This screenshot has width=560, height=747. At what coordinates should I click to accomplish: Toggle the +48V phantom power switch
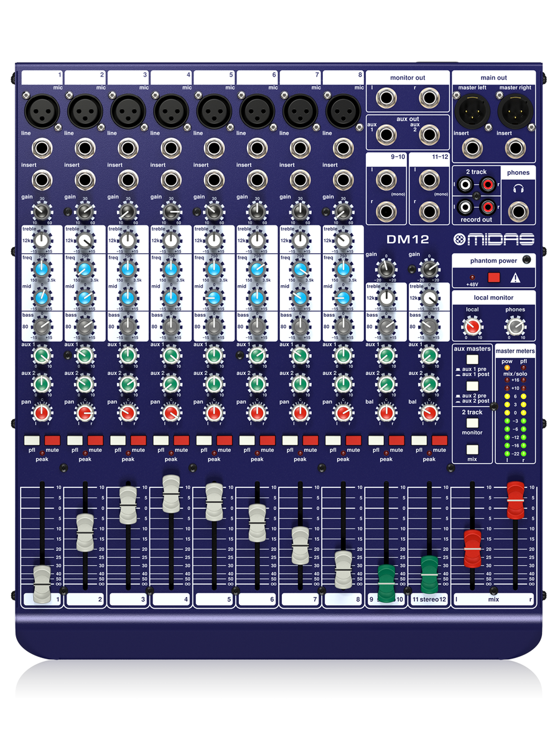pos(494,278)
